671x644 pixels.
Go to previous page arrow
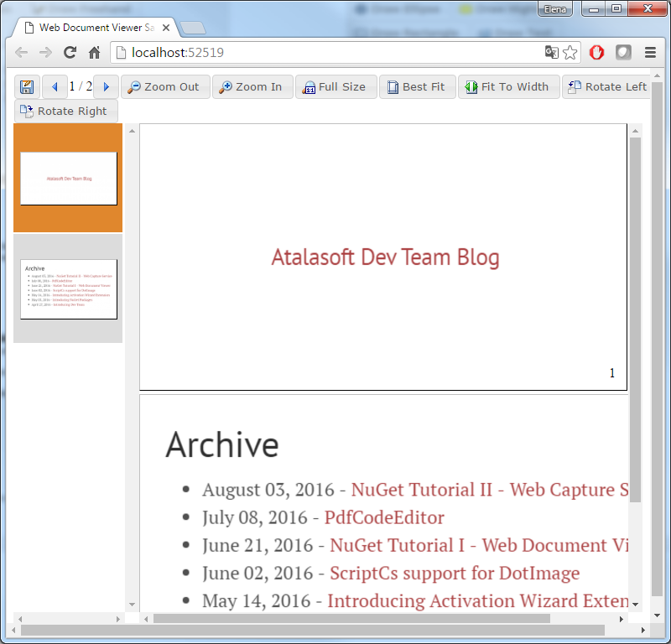tap(55, 87)
